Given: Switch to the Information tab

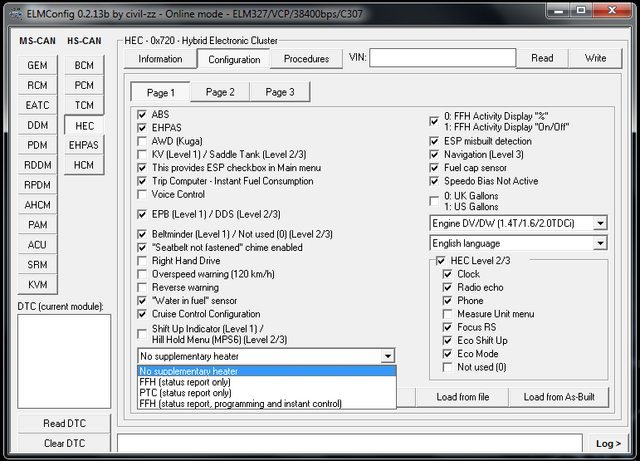Looking at the screenshot, I should 160,59.
